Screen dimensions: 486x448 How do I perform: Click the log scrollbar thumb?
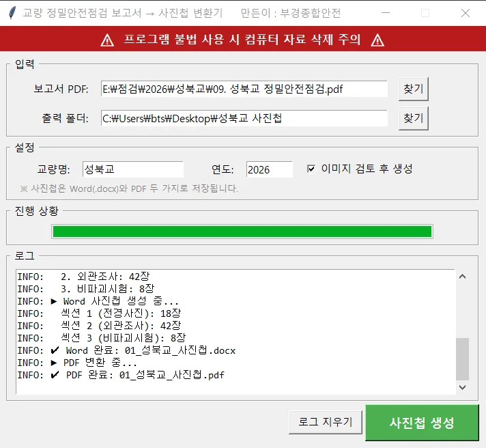[462, 359]
